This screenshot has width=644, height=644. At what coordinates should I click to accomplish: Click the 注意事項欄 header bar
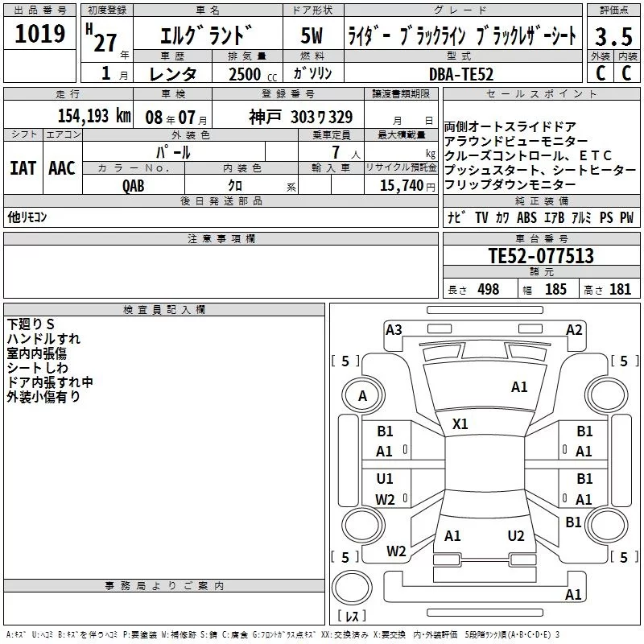[221, 239]
